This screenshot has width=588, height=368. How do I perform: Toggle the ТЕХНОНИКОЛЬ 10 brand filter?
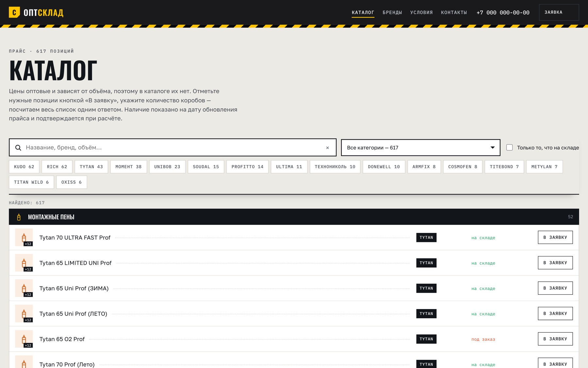pos(335,167)
